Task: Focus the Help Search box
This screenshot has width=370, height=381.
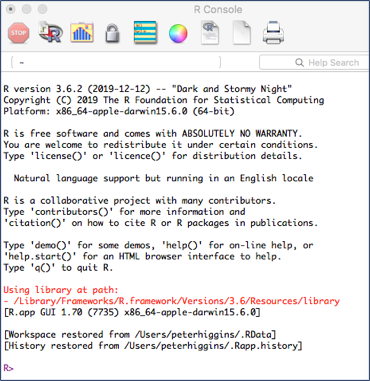Action: point(314,62)
